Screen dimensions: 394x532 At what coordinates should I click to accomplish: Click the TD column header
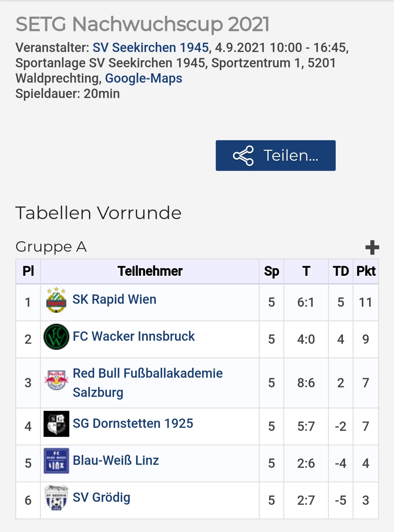[x=341, y=271]
